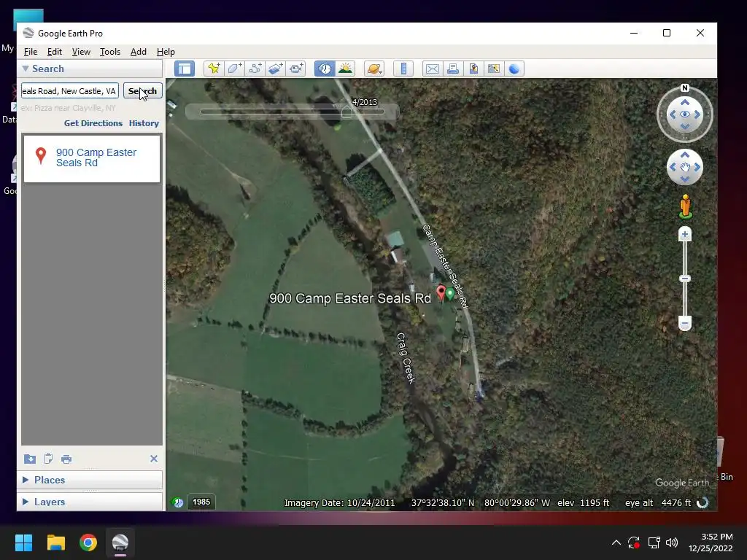Viewport: 747px width, 560px height.
Task: Copy results to My Places folder icon
Action: click(x=29, y=459)
